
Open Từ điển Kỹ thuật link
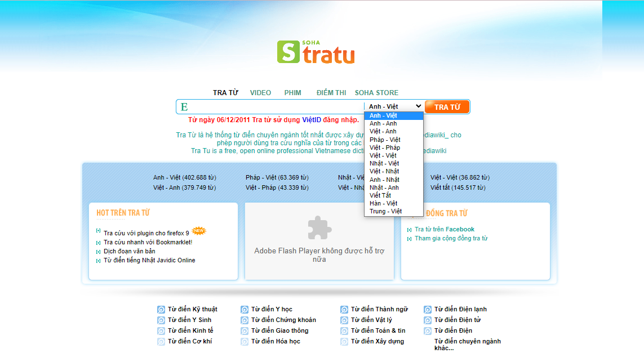click(192, 309)
